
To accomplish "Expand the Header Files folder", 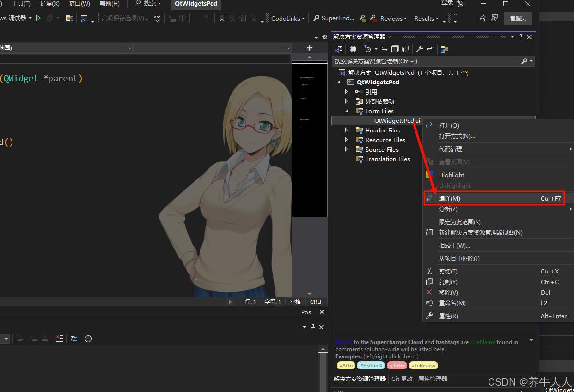I will [346, 130].
